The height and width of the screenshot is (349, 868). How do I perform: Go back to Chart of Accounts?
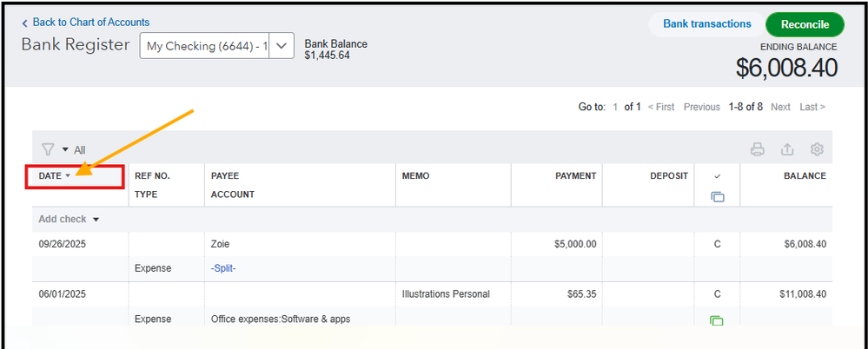pyautogui.click(x=90, y=23)
